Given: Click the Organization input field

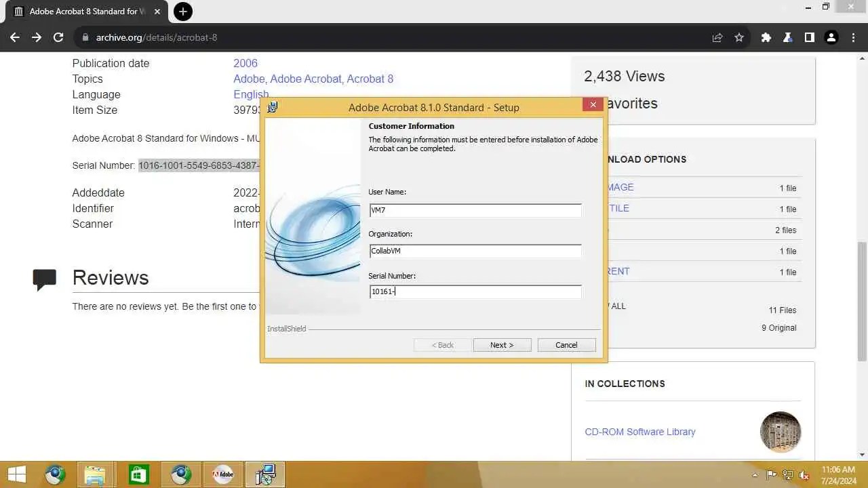Looking at the screenshot, I should pyautogui.click(x=475, y=251).
